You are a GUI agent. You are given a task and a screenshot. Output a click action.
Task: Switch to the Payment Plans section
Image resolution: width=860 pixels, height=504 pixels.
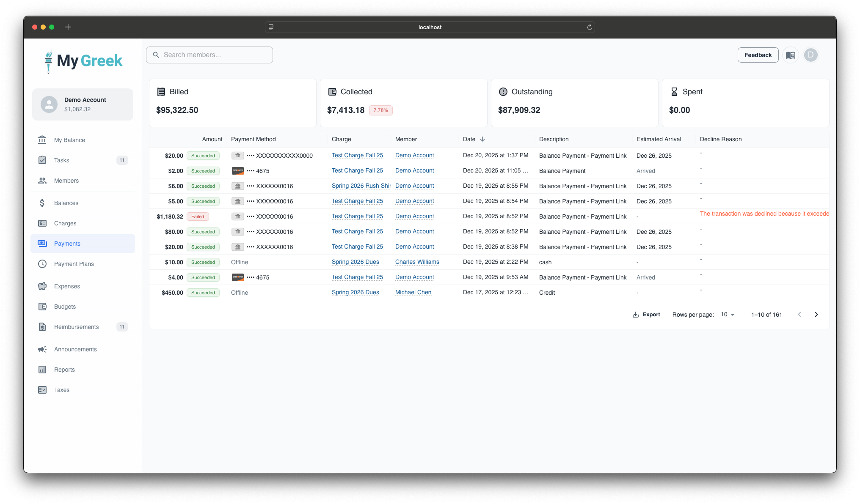74,264
